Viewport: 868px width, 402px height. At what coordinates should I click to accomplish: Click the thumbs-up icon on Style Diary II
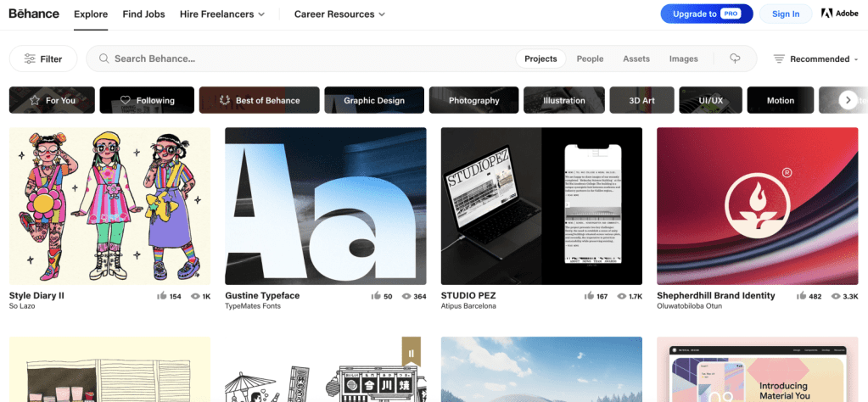pyautogui.click(x=161, y=296)
